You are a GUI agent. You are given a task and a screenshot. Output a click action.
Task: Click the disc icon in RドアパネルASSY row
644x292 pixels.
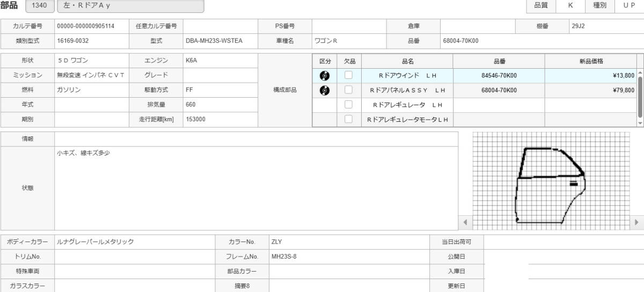point(325,90)
